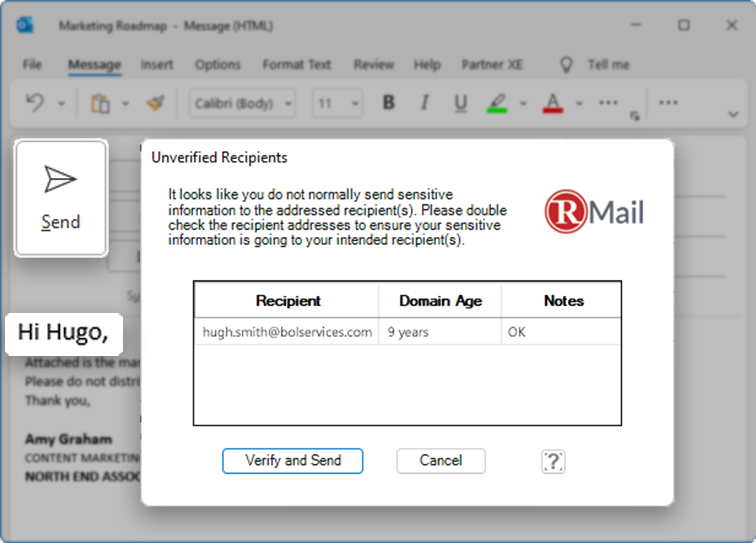This screenshot has height=543, width=756.
Task: Open the help question mark icon
Action: pyautogui.click(x=553, y=461)
